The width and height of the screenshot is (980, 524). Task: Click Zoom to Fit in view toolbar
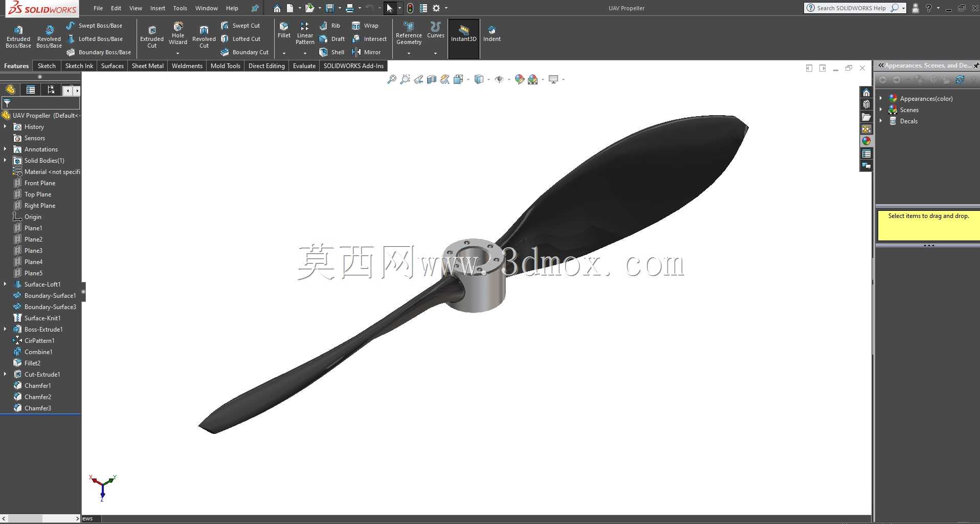(x=392, y=79)
